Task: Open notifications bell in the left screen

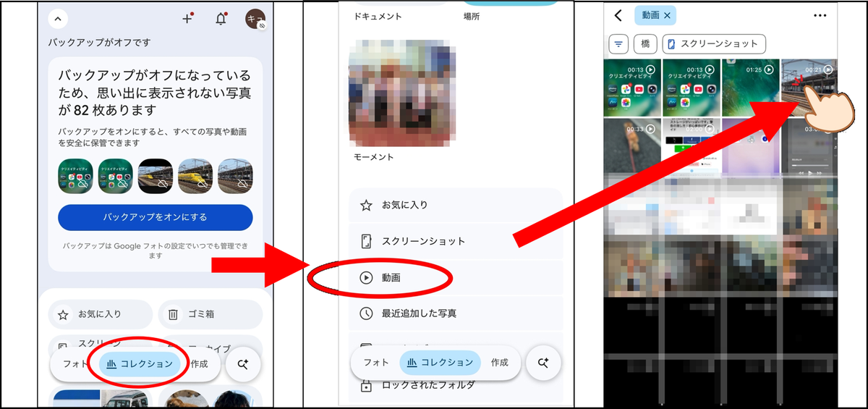Action: coord(221,20)
